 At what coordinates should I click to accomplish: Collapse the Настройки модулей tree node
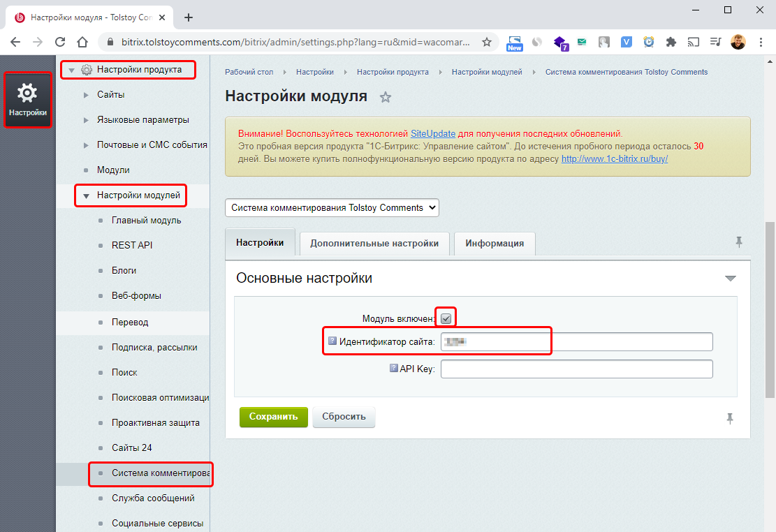(x=86, y=196)
